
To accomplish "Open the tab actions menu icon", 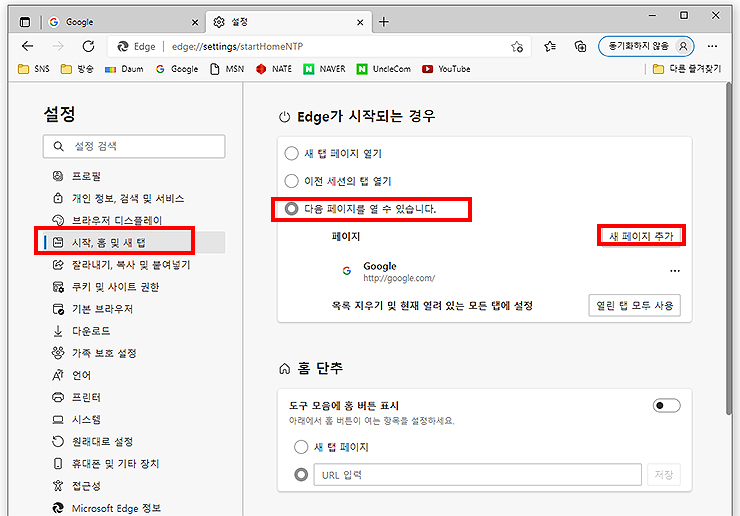I will click(25, 22).
